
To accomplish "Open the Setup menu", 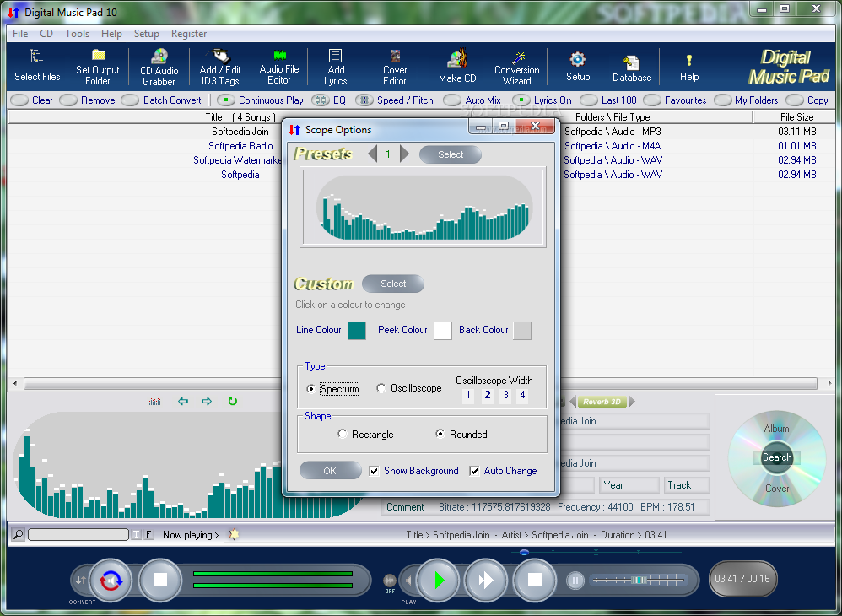I will (146, 33).
